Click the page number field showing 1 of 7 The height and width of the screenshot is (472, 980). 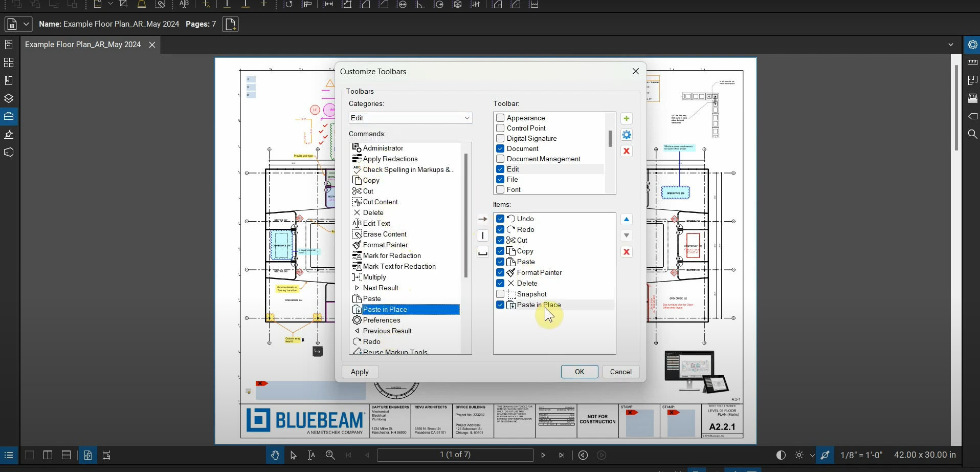click(x=454, y=455)
